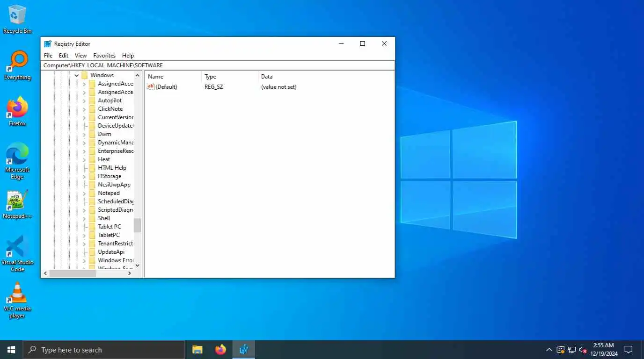Click the registry path address bar
Image resolution: width=644 pixels, height=359 pixels.
tap(218, 65)
